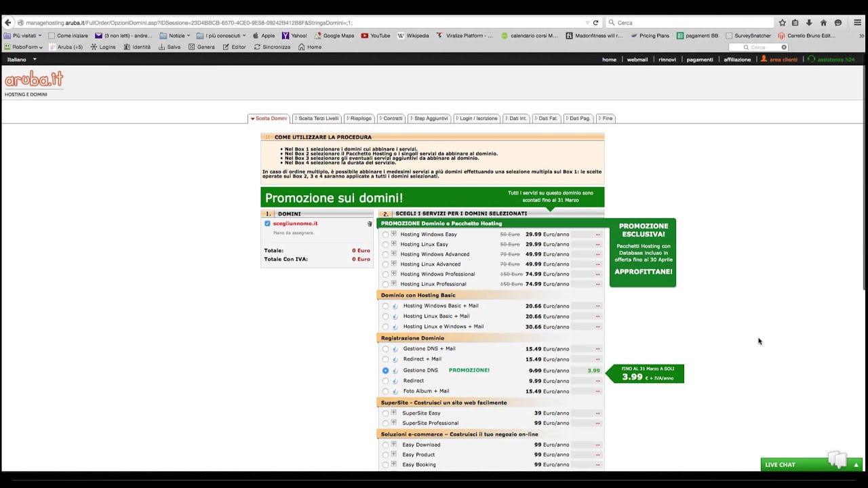
Task: Open RoboForm Editor
Action: pyautogui.click(x=234, y=47)
